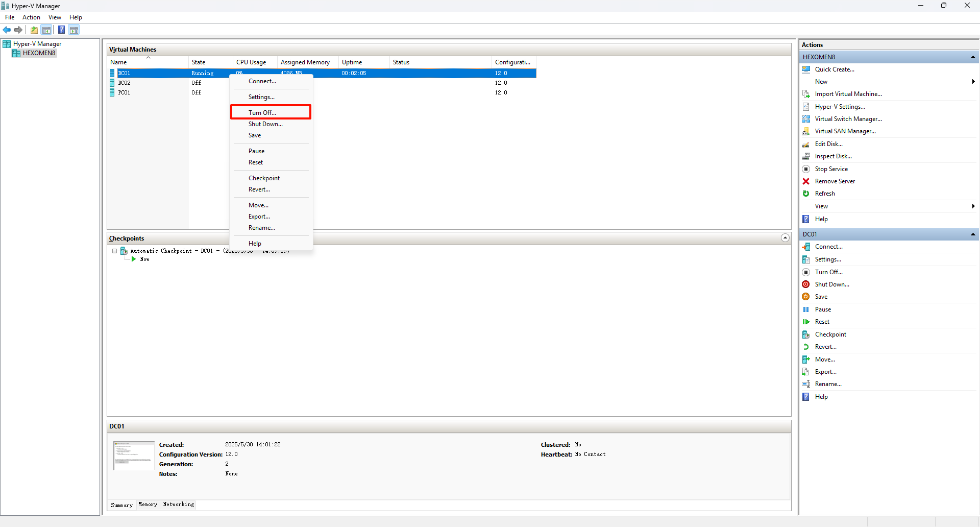Sort by the Assigned Memory column header
This screenshot has height=527, width=980.
coord(308,62)
